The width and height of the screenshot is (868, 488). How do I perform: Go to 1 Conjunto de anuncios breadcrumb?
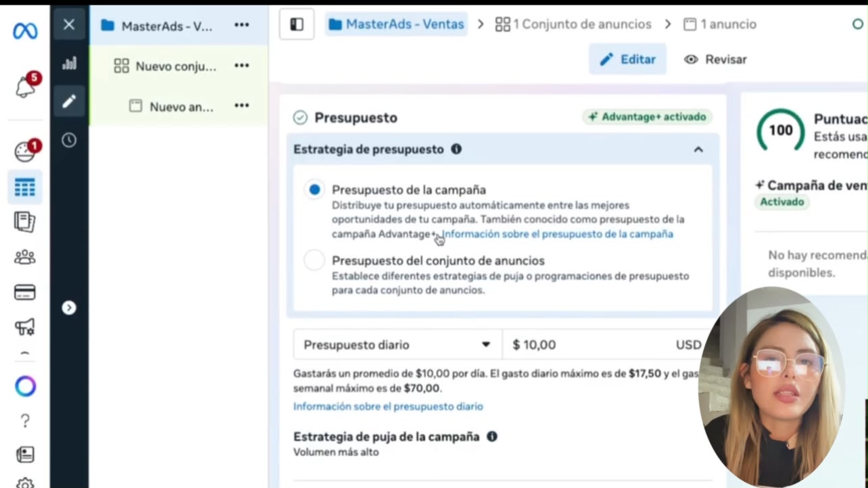tap(573, 24)
